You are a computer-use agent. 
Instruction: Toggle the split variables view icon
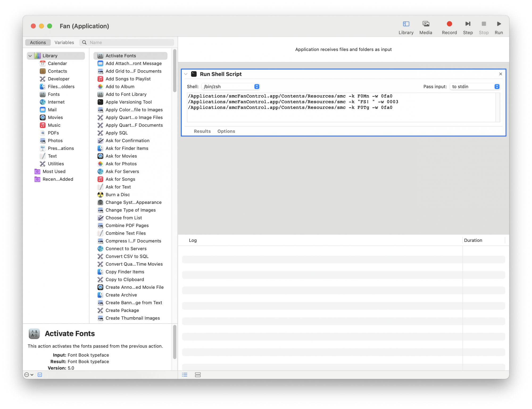click(198, 375)
